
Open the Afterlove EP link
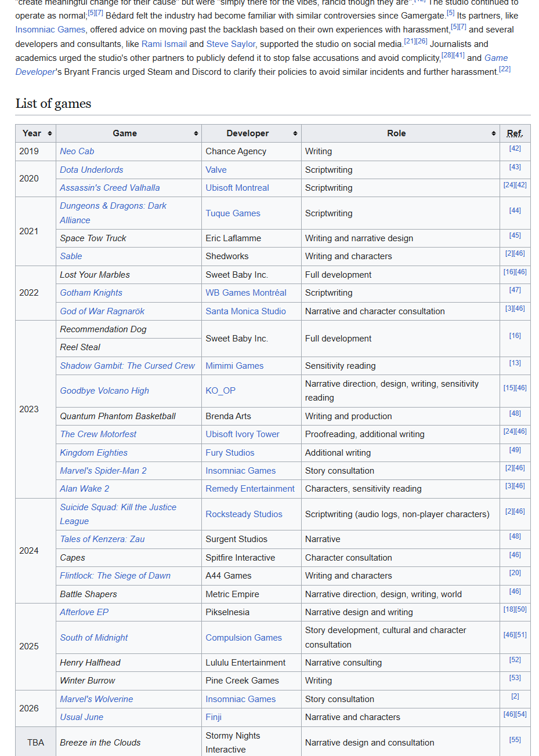[84, 612]
